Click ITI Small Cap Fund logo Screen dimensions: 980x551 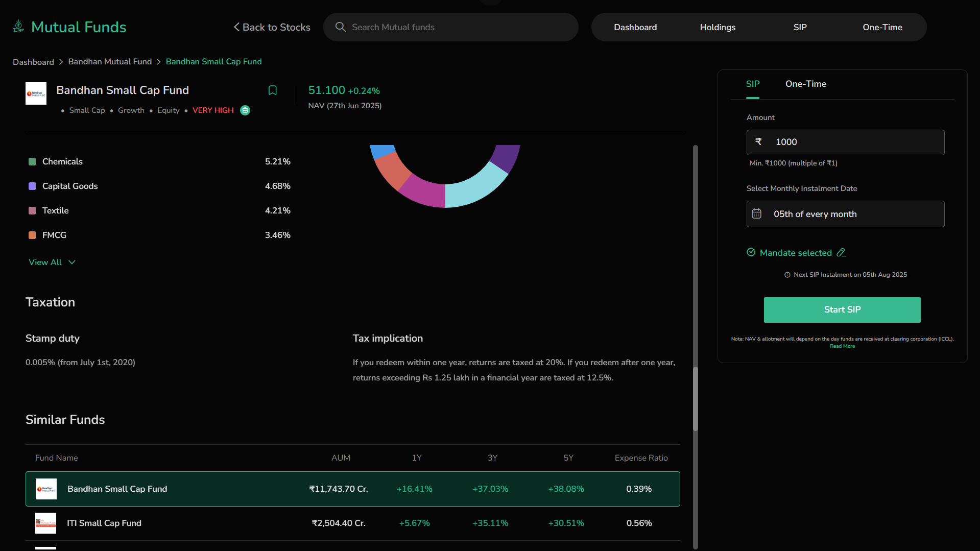tap(46, 523)
